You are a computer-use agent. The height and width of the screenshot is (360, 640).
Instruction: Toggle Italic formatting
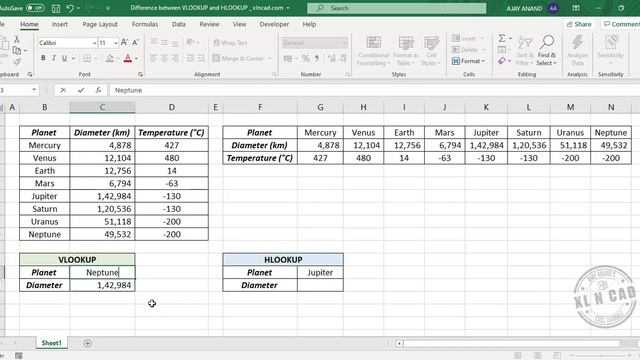tap(53, 58)
